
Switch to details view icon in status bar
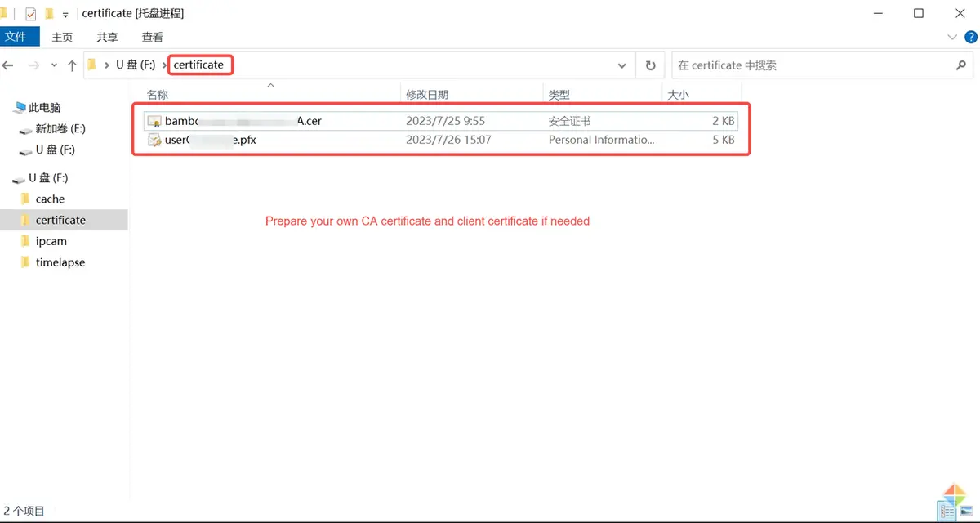tap(947, 511)
